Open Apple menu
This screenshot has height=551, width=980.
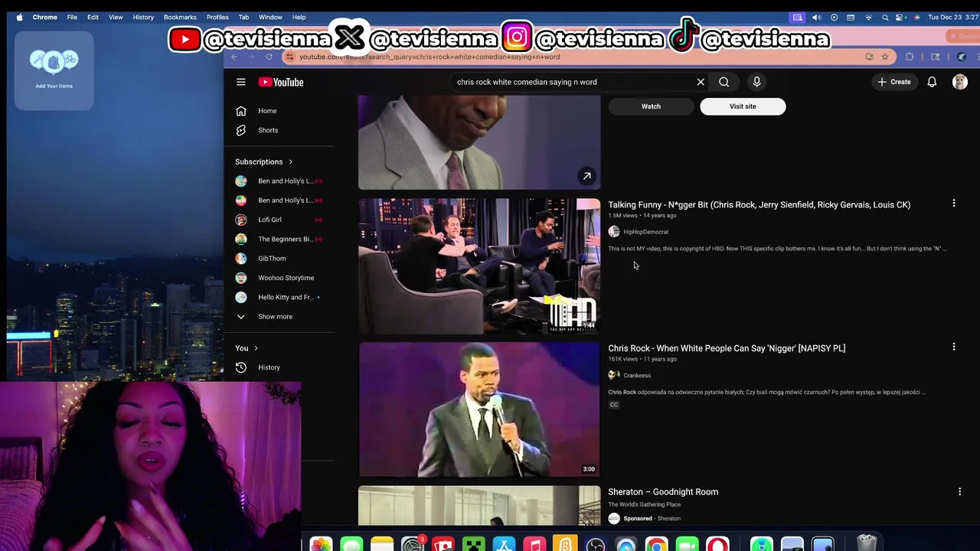[19, 17]
